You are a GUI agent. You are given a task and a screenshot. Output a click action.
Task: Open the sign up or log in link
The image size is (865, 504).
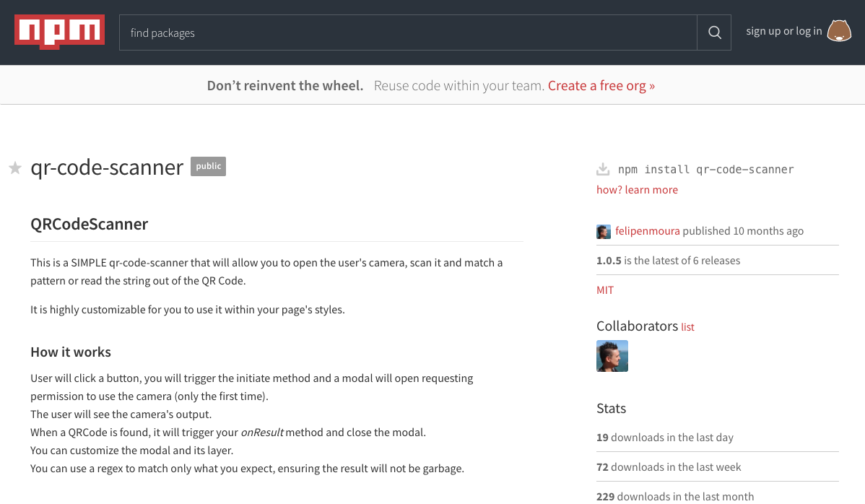pyautogui.click(x=783, y=31)
